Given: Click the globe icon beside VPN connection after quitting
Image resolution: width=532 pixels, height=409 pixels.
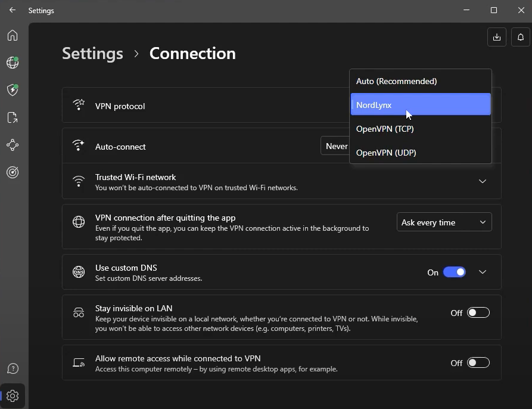Looking at the screenshot, I should pos(79,222).
